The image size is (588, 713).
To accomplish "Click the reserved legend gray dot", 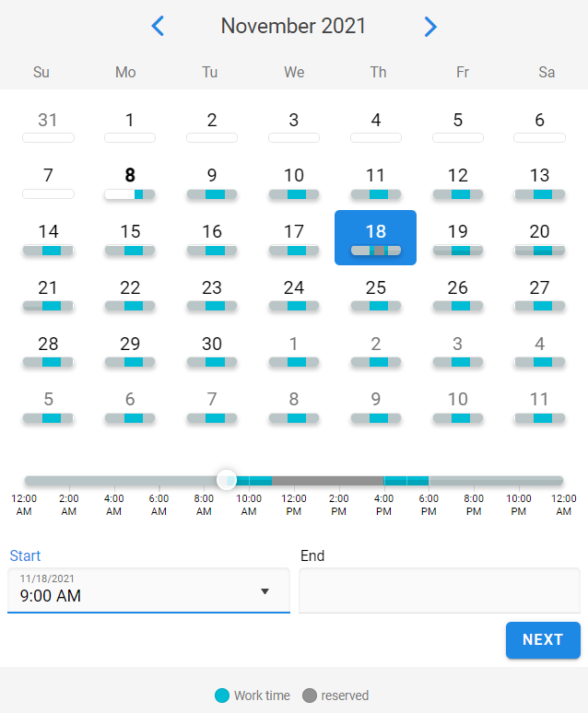I will tap(310, 695).
